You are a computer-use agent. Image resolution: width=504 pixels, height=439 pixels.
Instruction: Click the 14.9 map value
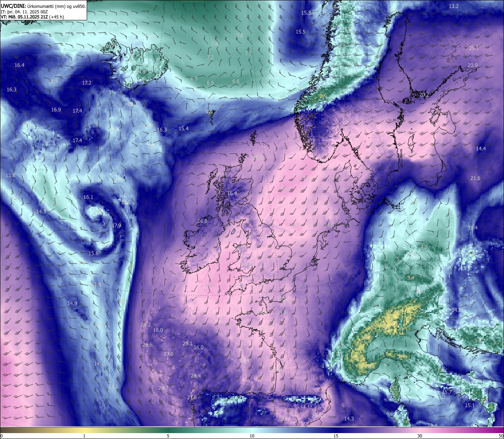72,304
